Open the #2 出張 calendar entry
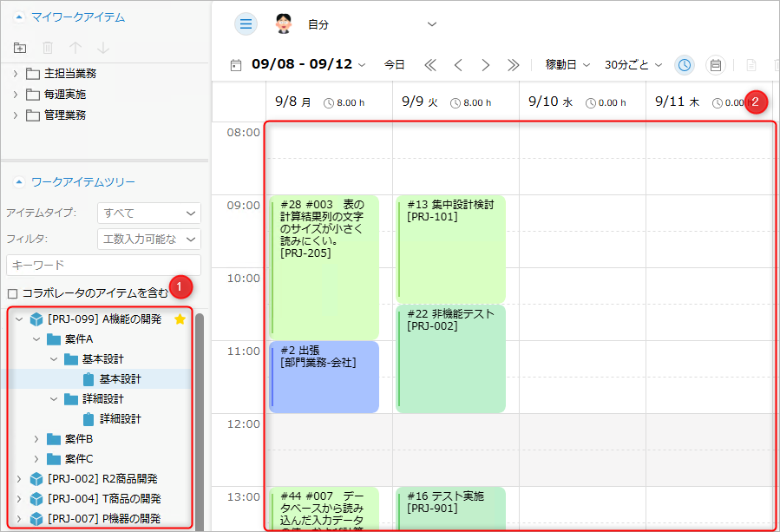The image size is (780, 532). click(x=324, y=376)
